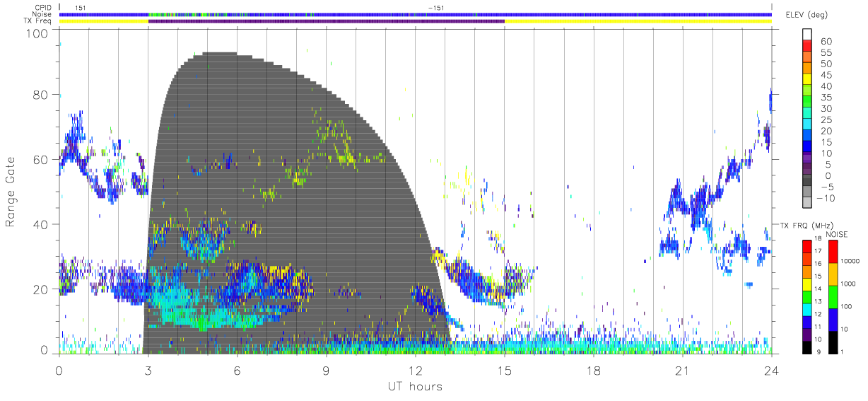The width and height of the screenshot is (868, 401).
Task: Click the 'ELEV (deg)' legend title
Action: pos(807,15)
